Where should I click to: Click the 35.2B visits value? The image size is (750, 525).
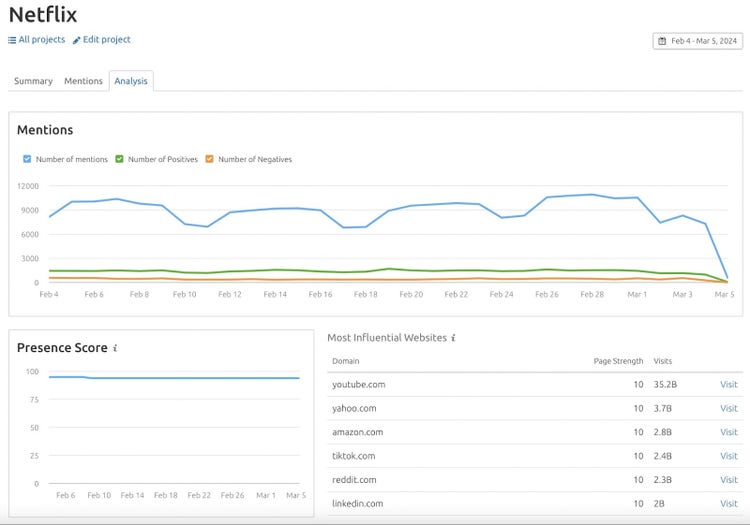pos(665,384)
